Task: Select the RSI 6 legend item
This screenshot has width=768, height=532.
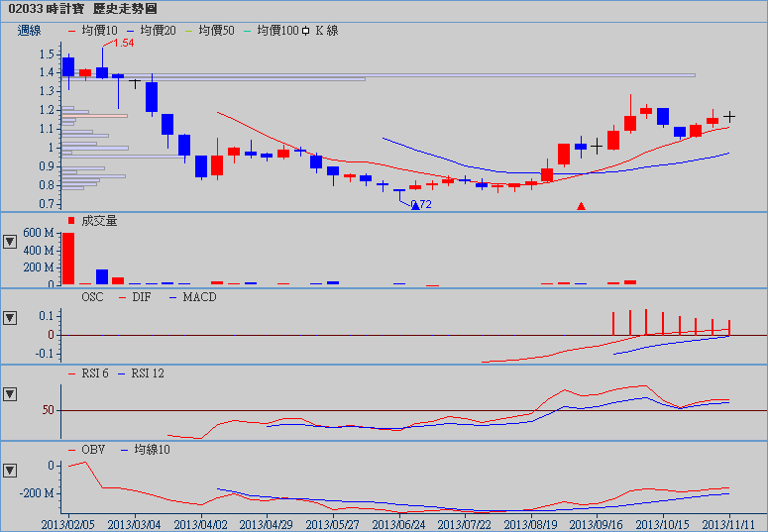Action: click(x=97, y=372)
